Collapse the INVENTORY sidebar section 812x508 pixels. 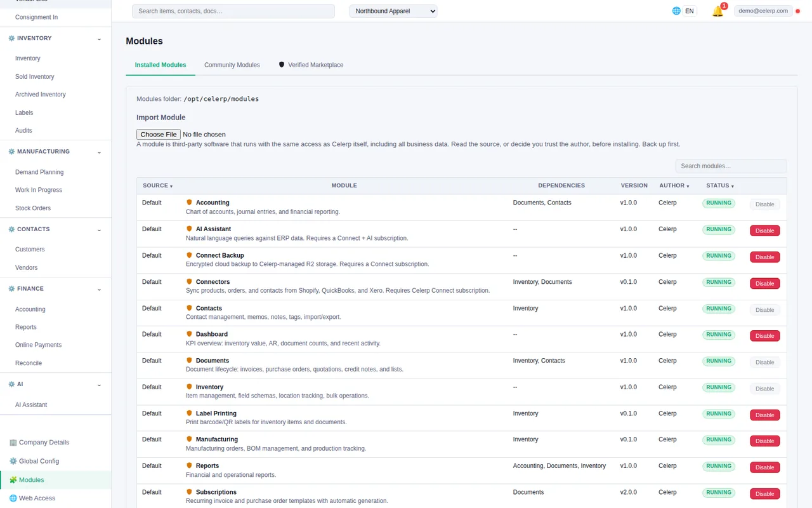coord(99,39)
